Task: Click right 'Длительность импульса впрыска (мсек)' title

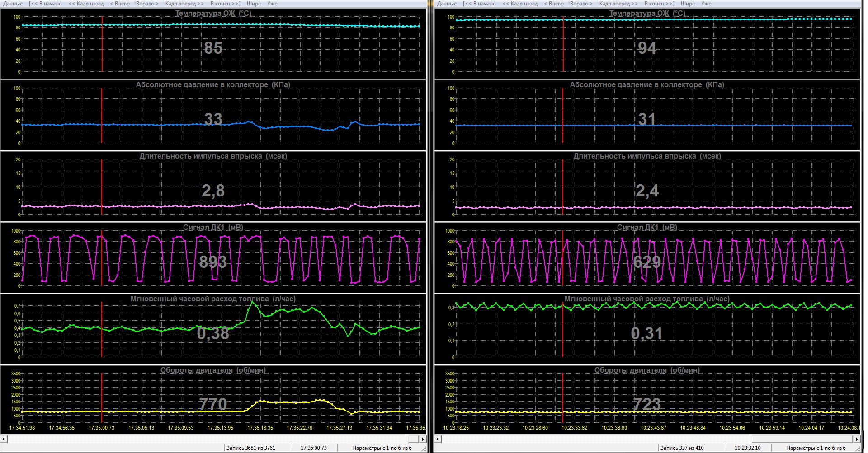Action: 647,156
